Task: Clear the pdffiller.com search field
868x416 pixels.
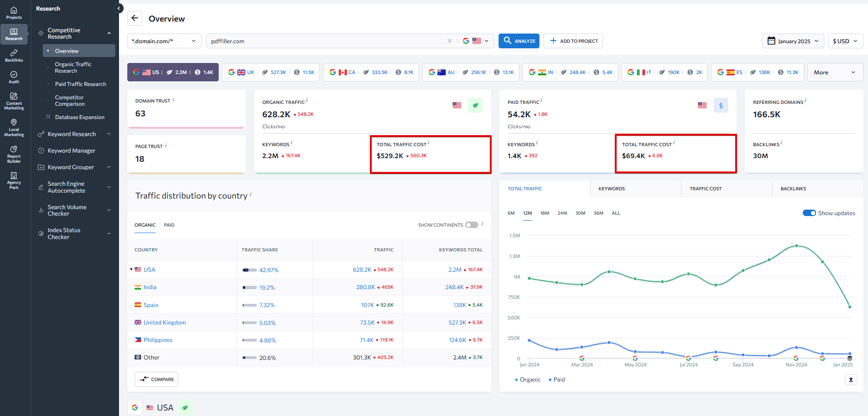Action: click(449, 41)
